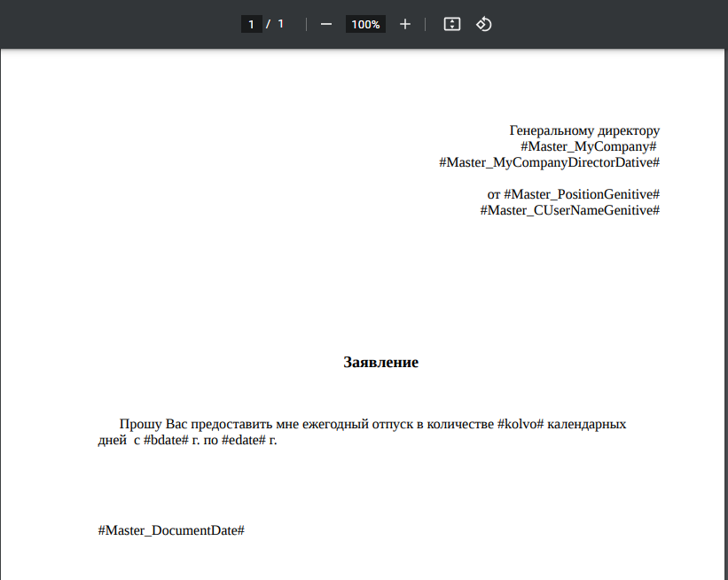The image size is (728, 580).
Task: Click the heading "Заявление"
Action: pos(380,362)
